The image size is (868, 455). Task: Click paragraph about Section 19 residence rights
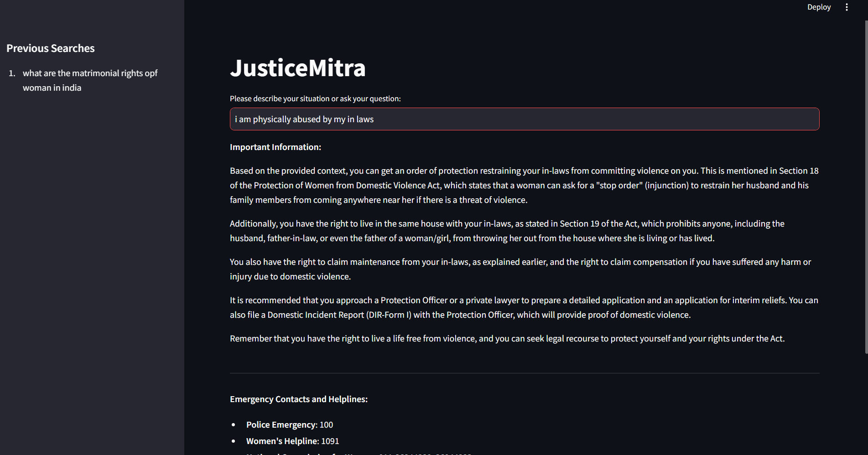[x=507, y=231]
